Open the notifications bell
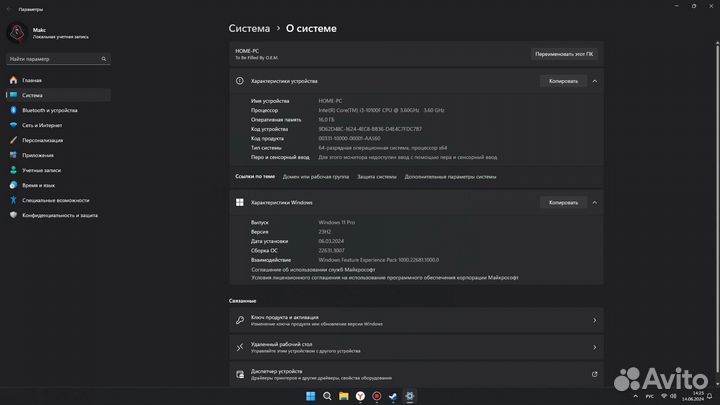 coord(710,396)
